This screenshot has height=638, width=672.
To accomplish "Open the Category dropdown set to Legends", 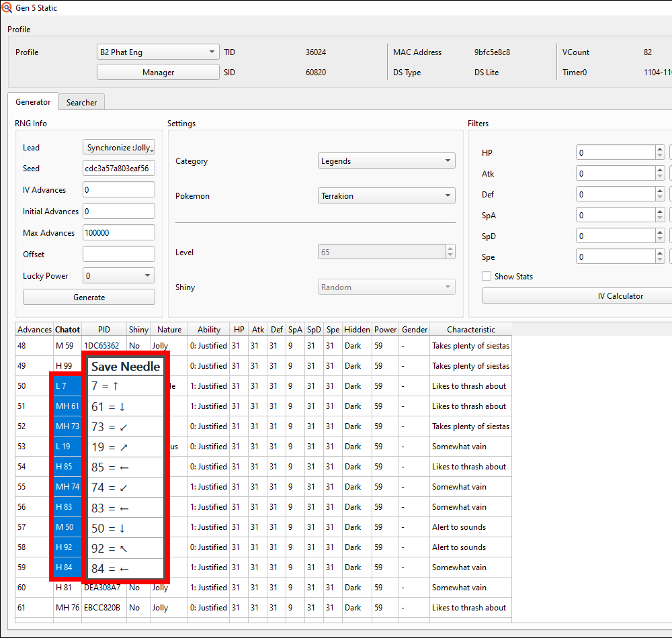I will pyautogui.click(x=386, y=161).
